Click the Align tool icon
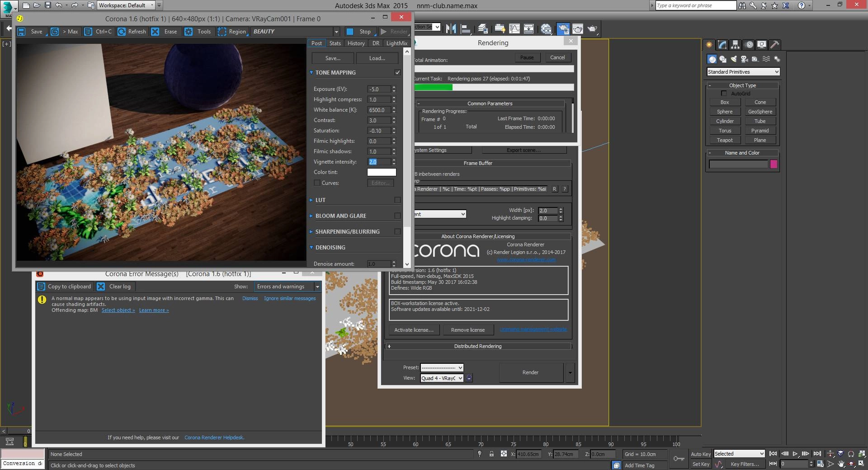The image size is (868, 470). [465, 29]
